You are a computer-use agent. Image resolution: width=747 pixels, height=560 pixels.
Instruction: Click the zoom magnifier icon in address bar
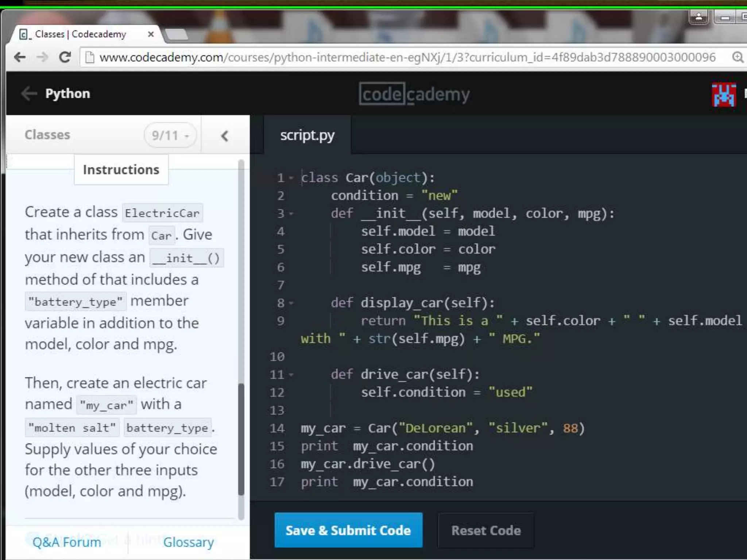click(738, 57)
